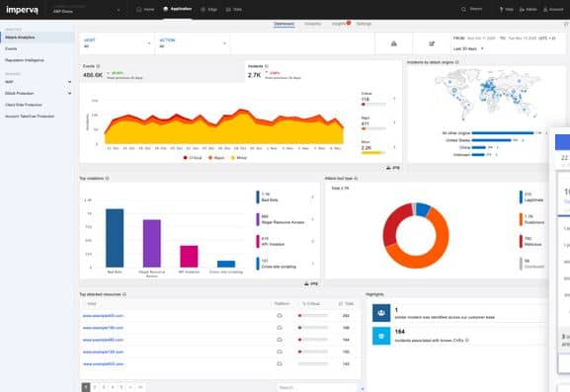
Task: Click the search magnifier icon in header
Action: tap(463, 9)
